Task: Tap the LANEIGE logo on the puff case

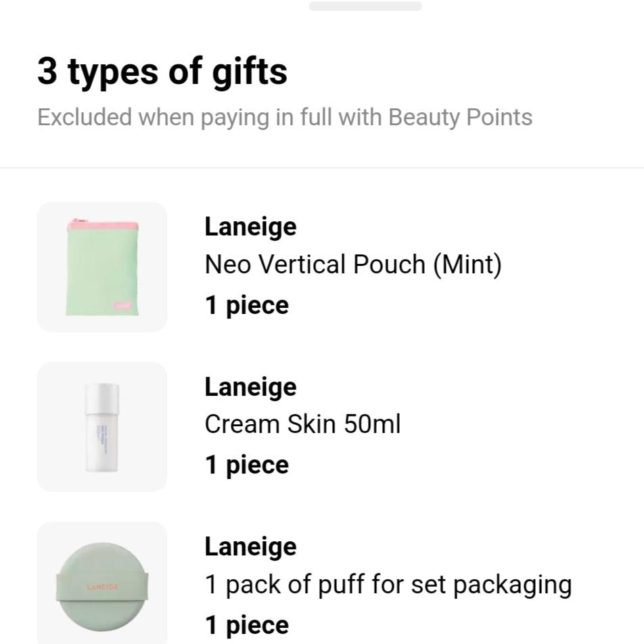Action: click(x=101, y=588)
